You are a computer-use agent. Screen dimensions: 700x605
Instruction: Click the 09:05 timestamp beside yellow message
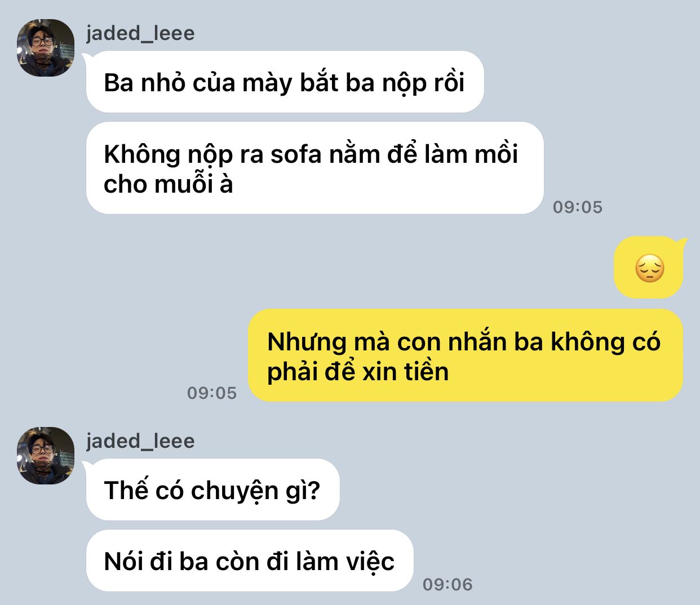point(212,393)
